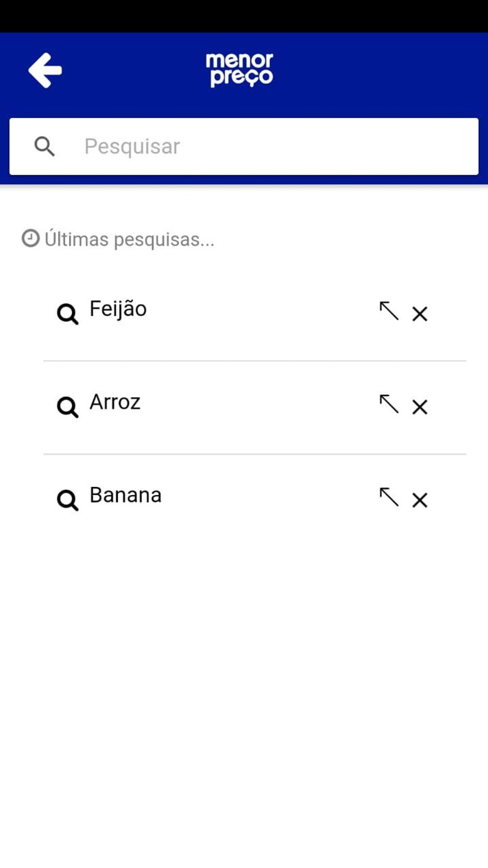Fill search with Arroz via arrow icon

point(389,404)
